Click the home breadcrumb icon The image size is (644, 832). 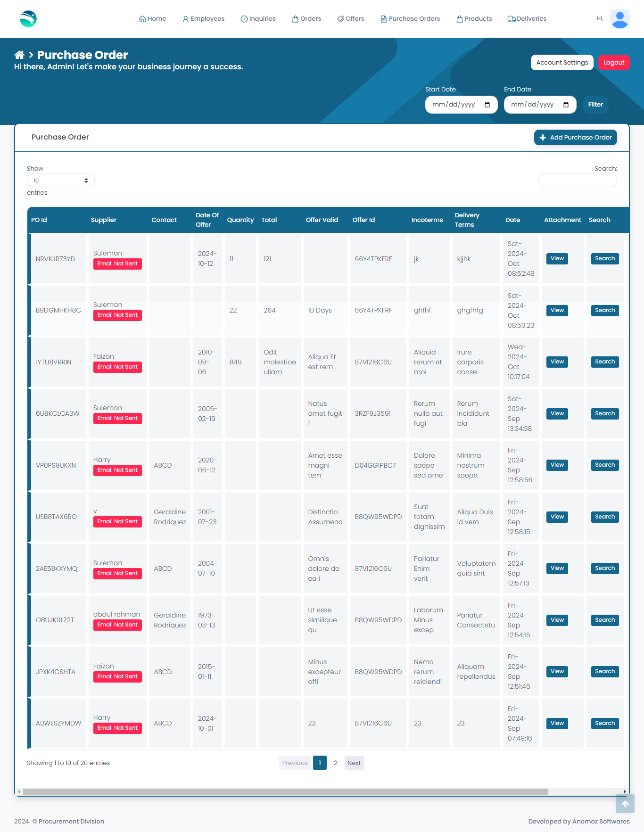pos(19,55)
